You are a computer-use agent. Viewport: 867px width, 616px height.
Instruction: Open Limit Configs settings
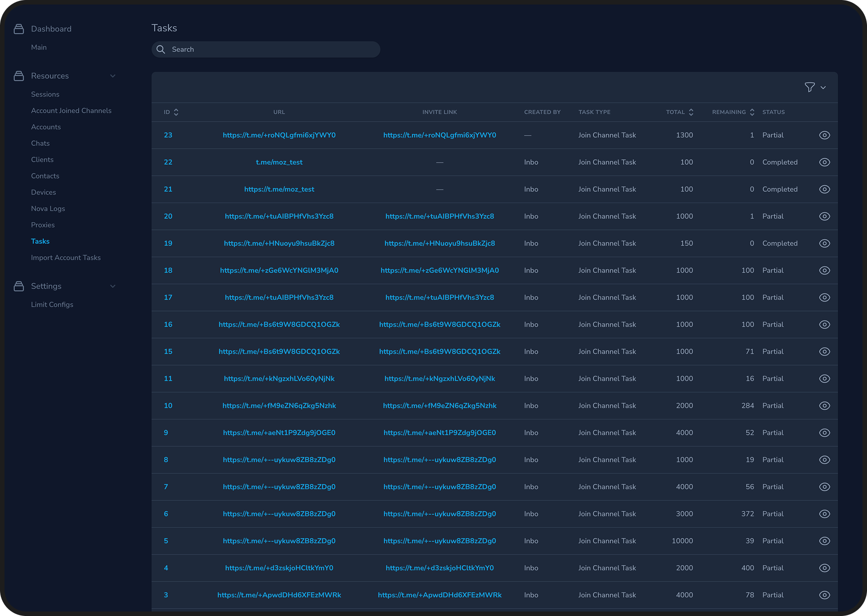tap(52, 305)
